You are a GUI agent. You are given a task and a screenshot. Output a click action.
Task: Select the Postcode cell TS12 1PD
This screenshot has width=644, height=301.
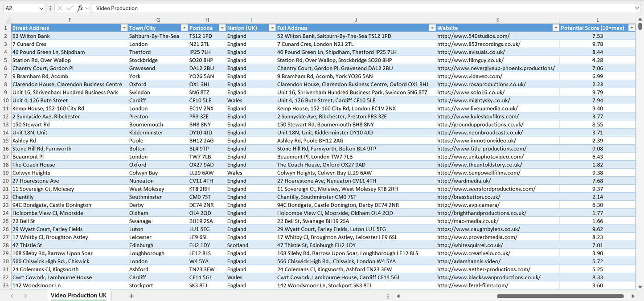[207, 36]
